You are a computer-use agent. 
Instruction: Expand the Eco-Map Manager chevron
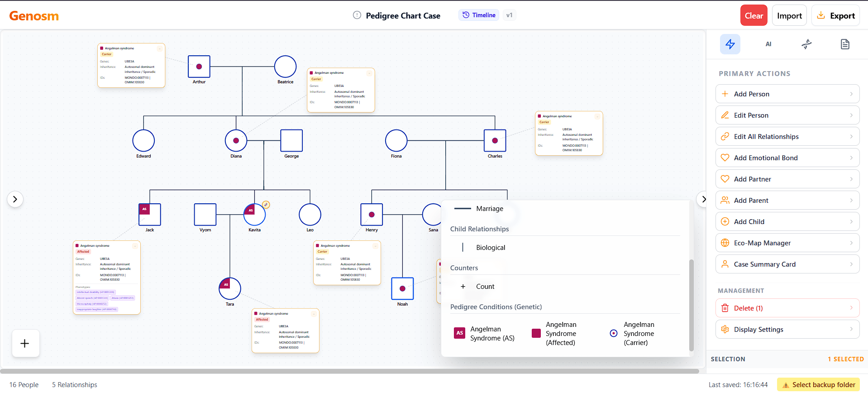tap(851, 243)
